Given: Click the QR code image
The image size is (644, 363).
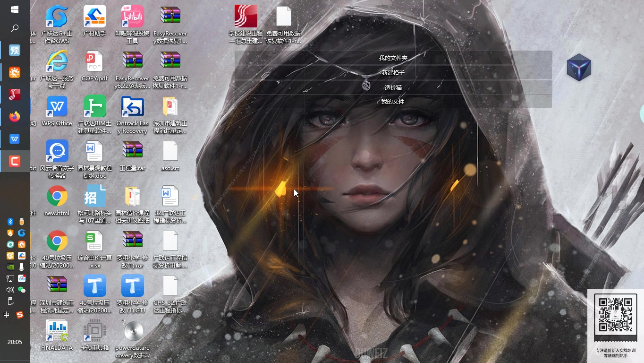Looking at the screenshot, I should (615, 314).
